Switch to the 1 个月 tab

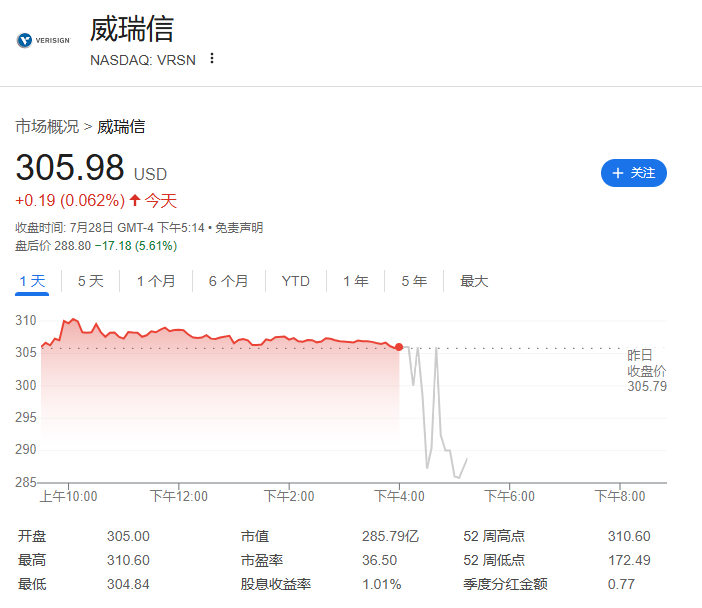pyautogui.click(x=156, y=281)
